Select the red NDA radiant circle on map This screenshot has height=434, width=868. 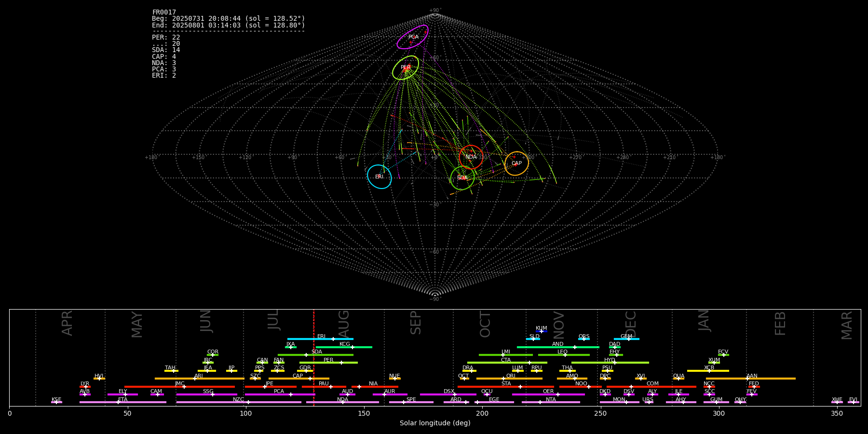pyautogui.click(x=471, y=157)
